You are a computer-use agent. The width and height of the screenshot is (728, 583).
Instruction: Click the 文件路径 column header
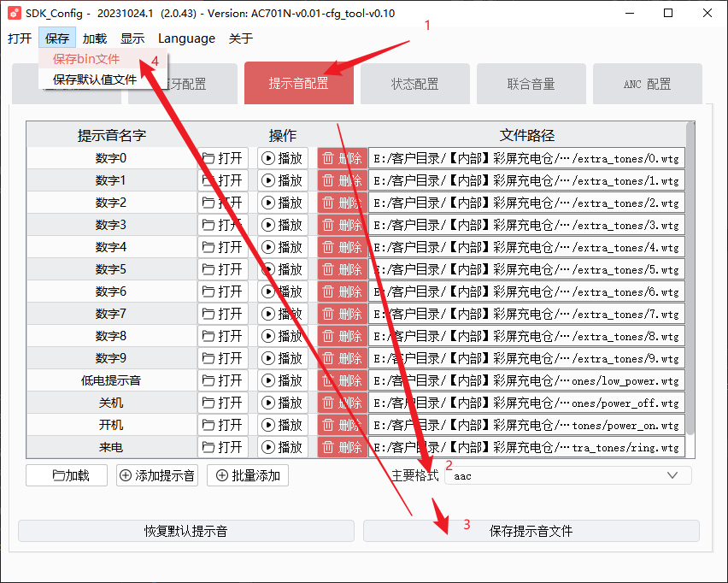[527, 135]
